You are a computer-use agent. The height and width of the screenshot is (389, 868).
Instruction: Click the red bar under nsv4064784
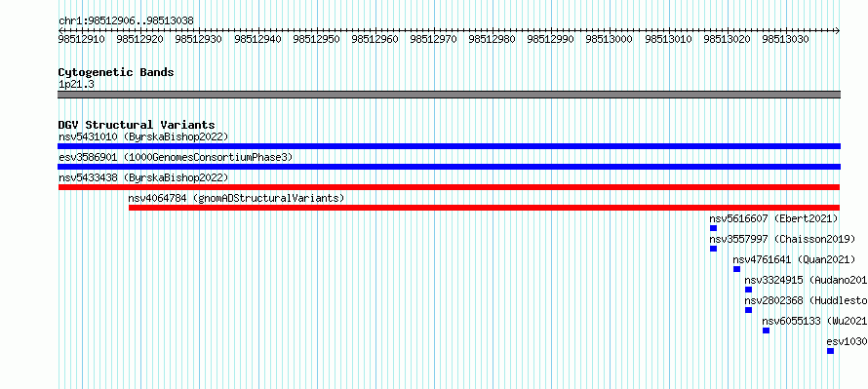(x=485, y=208)
